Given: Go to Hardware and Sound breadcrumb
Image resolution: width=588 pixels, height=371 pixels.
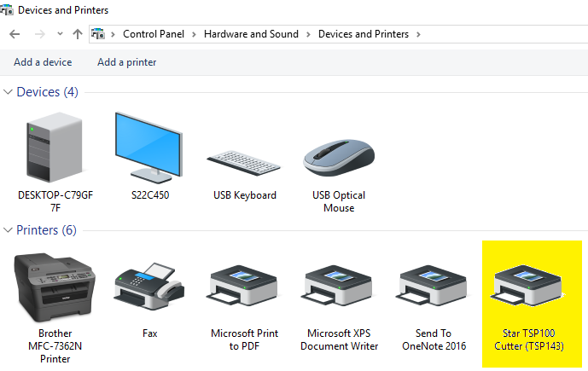Looking at the screenshot, I should pos(251,34).
